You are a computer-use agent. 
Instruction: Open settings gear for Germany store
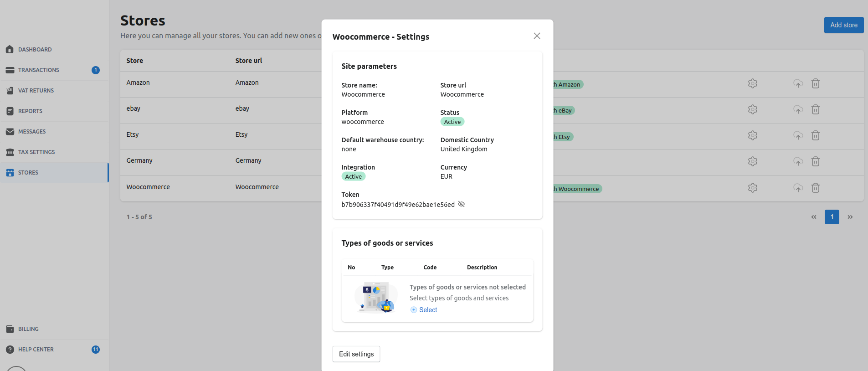click(x=752, y=161)
